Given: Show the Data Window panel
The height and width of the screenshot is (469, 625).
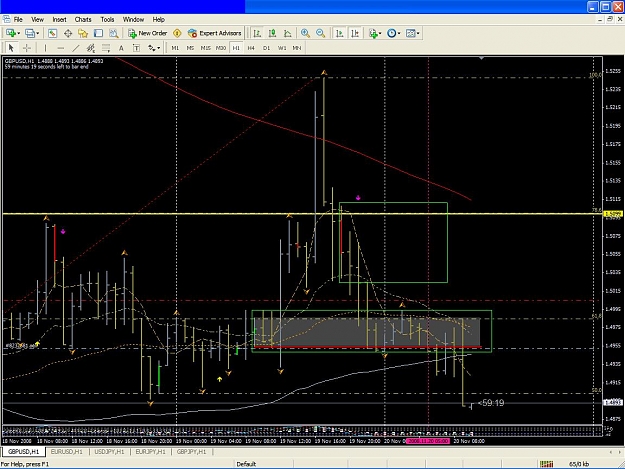Looking at the screenshot, I should point(68,33).
